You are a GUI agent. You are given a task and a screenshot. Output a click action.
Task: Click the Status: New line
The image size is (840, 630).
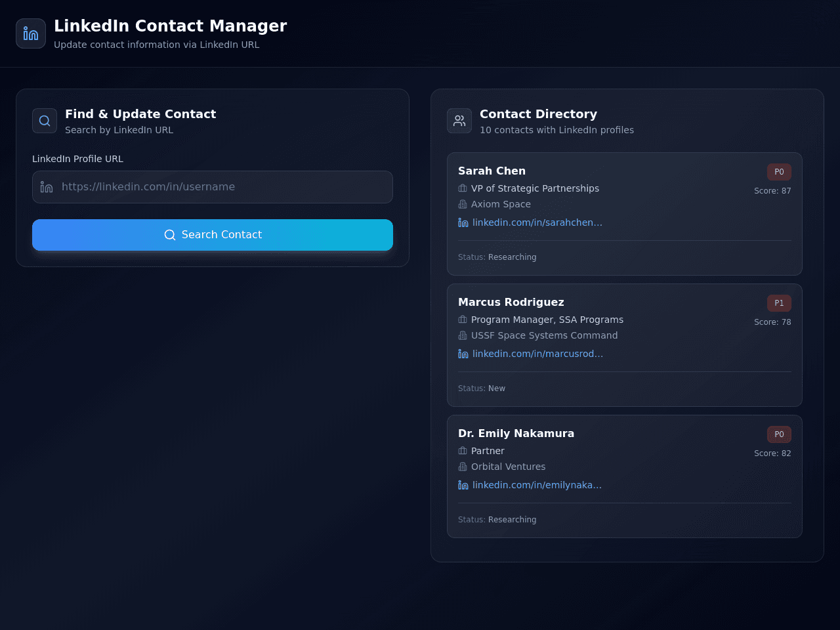tap(482, 388)
